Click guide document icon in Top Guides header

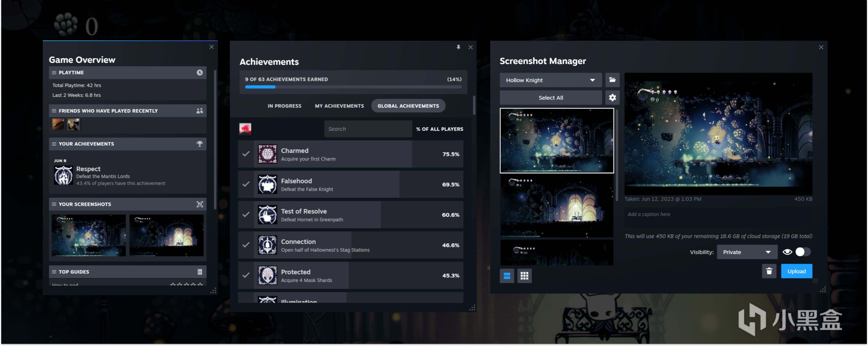pos(200,271)
